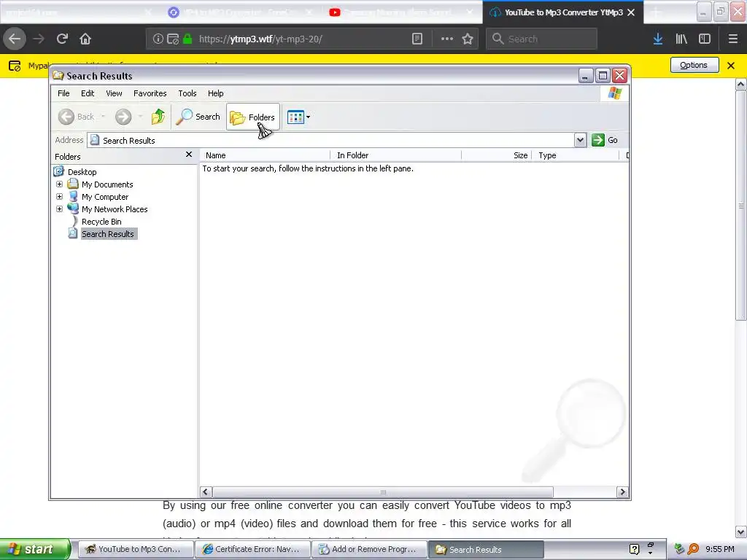The image size is (747, 560).
Task: Sort by the In Folder column header
Action: point(396,155)
